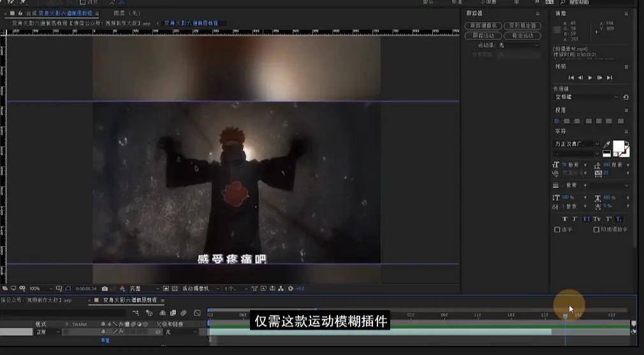
Task: Select left align text in paragraph panel
Action: coord(557,121)
